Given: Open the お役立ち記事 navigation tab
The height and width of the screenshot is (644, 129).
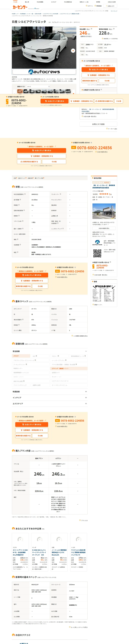Looking at the screenshot, I should pos(112,2).
